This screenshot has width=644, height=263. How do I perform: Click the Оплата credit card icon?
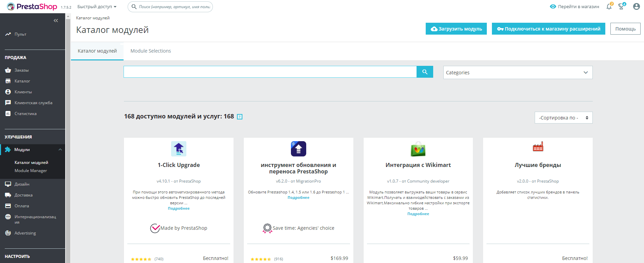8,206
